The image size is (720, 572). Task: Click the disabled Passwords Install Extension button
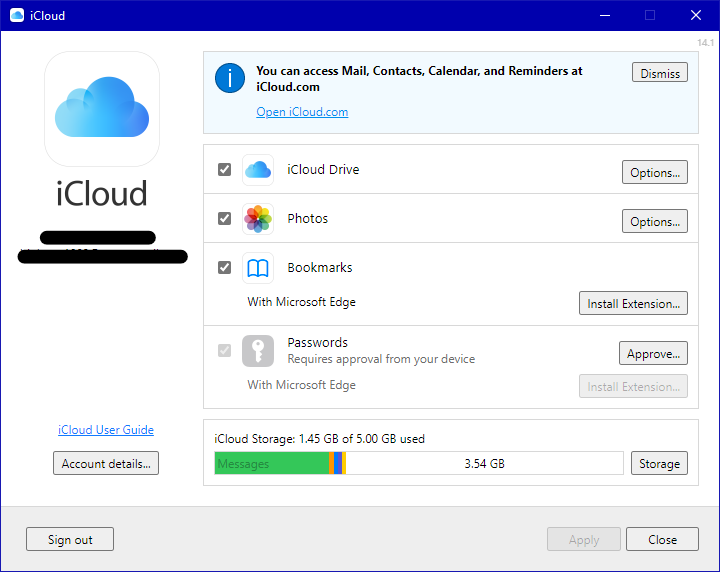[x=633, y=386]
